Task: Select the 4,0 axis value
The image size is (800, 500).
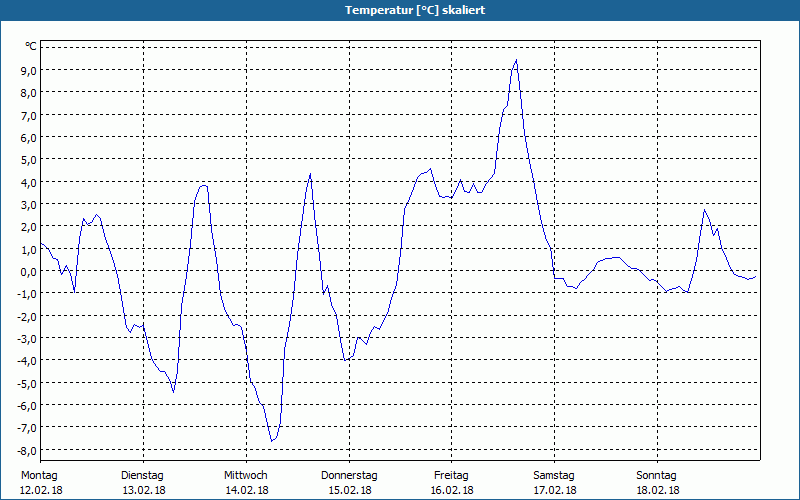Action: coord(29,182)
